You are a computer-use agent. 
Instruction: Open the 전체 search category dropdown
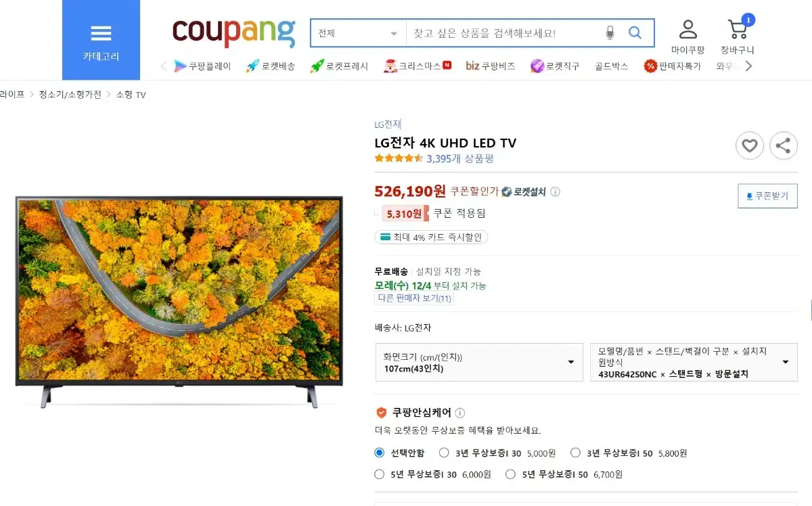[358, 33]
